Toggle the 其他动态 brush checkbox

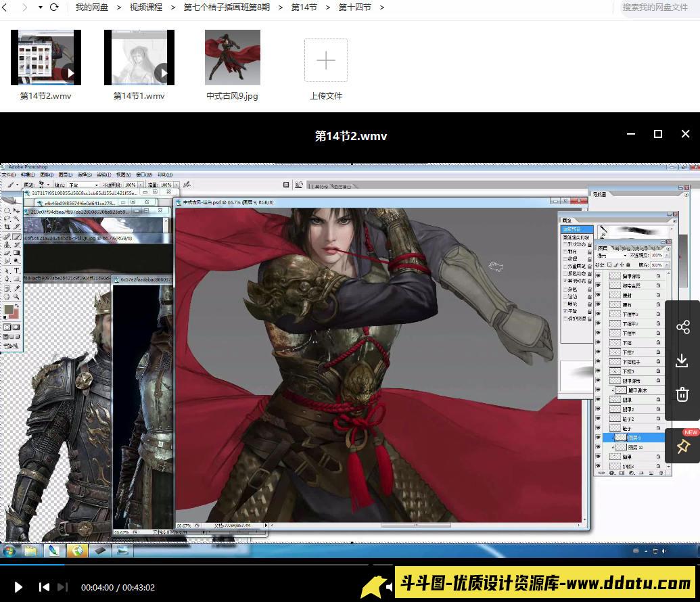click(565, 281)
